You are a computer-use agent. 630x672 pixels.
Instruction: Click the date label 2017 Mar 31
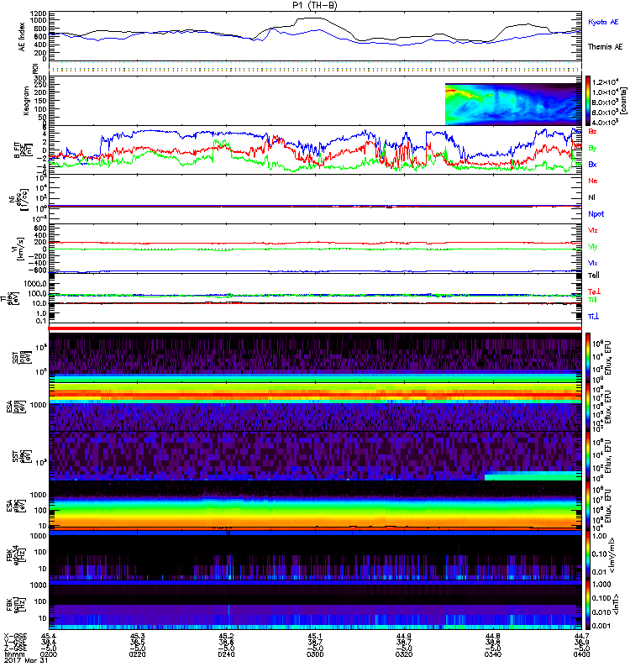click(26, 660)
